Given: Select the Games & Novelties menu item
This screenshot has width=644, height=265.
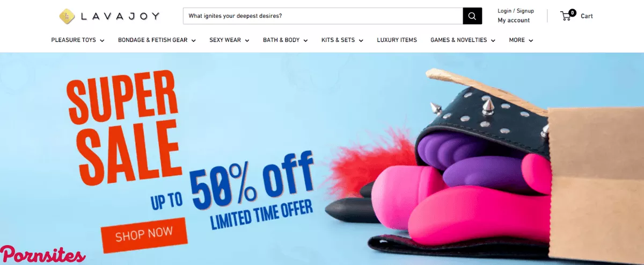Looking at the screenshot, I should click(458, 40).
